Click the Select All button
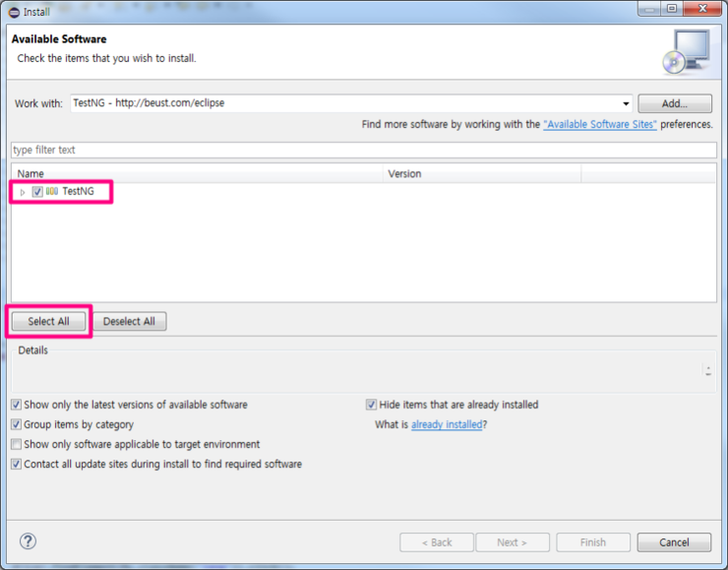Screen dimensions: 728x570 pos(49,322)
